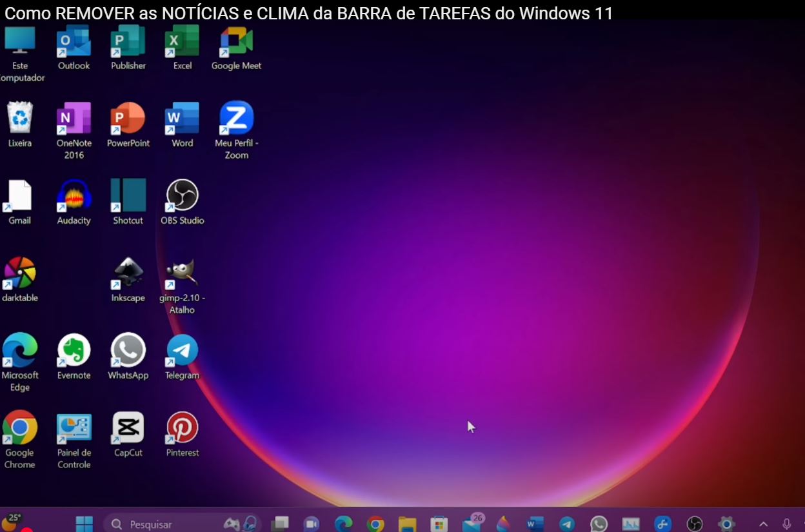Click the Gmail desktop shortcut
The height and width of the screenshot is (532, 805).
20,202
